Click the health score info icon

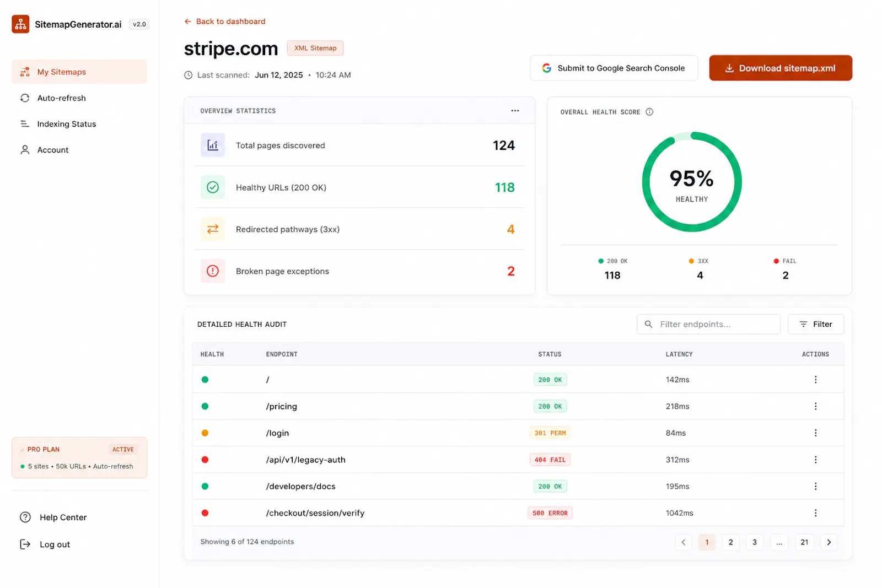point(649,112)
